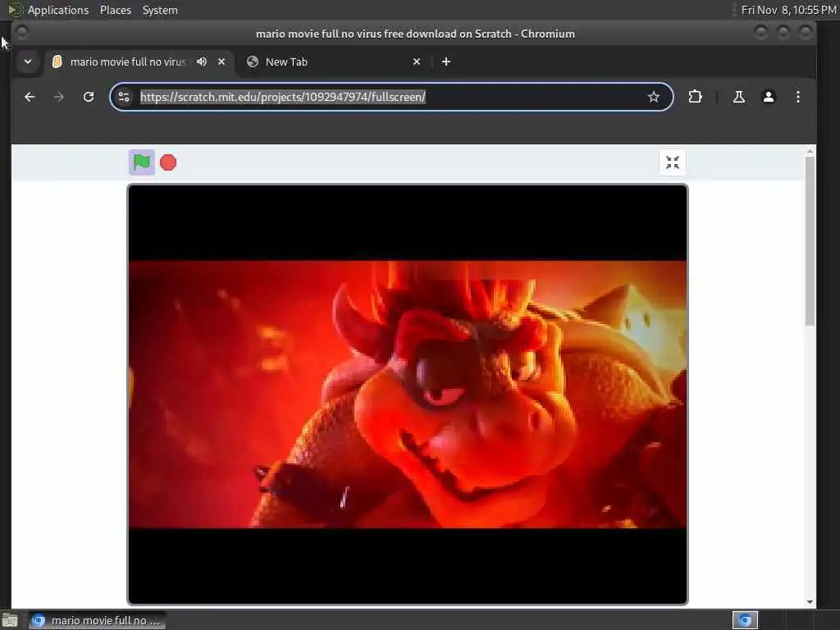840x630 pixels.
Task: Bookmark this page with the star icon
Action: (x=653, y=97)
